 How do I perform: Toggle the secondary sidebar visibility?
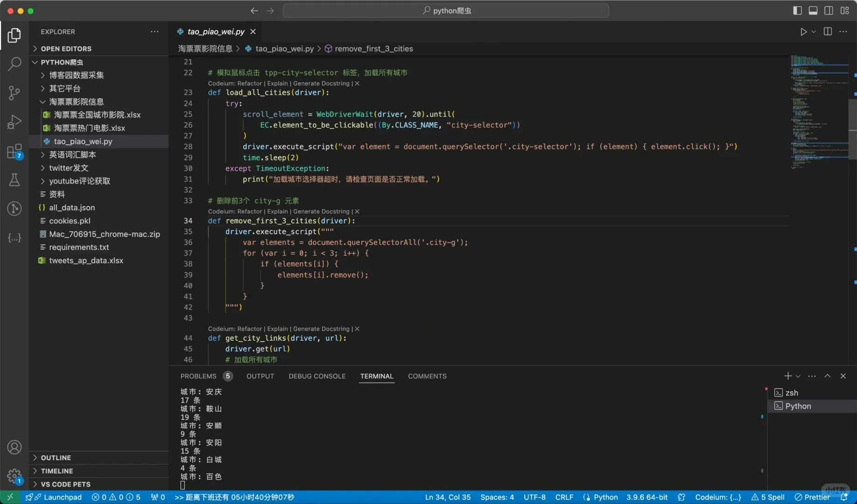coord(829,10)
